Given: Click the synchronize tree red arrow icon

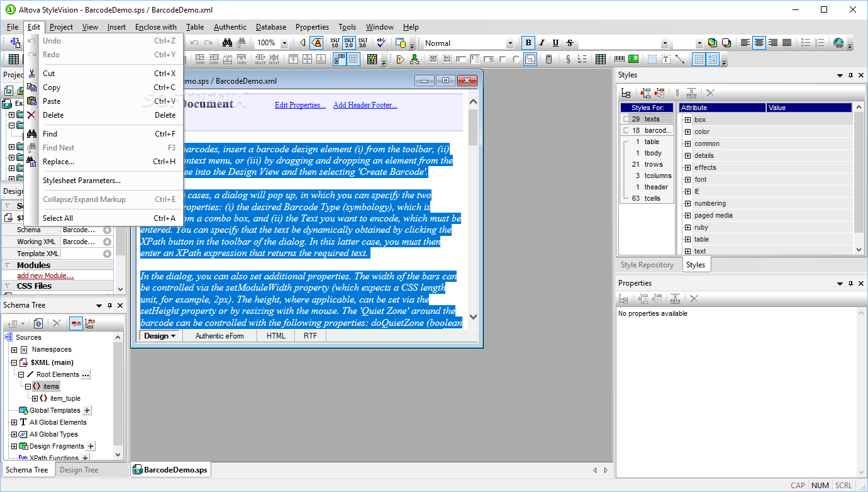Looking at the screenshot, I should pos(76,323).
